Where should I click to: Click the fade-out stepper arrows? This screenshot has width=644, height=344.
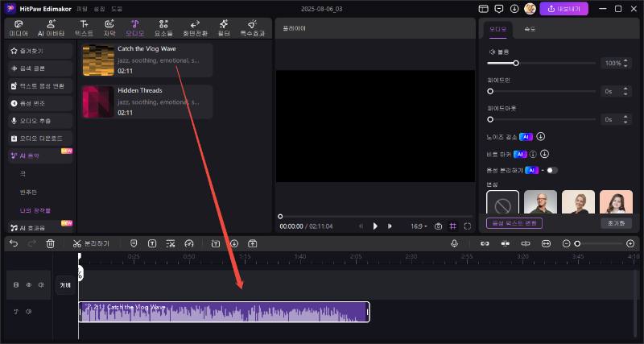(x=625, y=119)
